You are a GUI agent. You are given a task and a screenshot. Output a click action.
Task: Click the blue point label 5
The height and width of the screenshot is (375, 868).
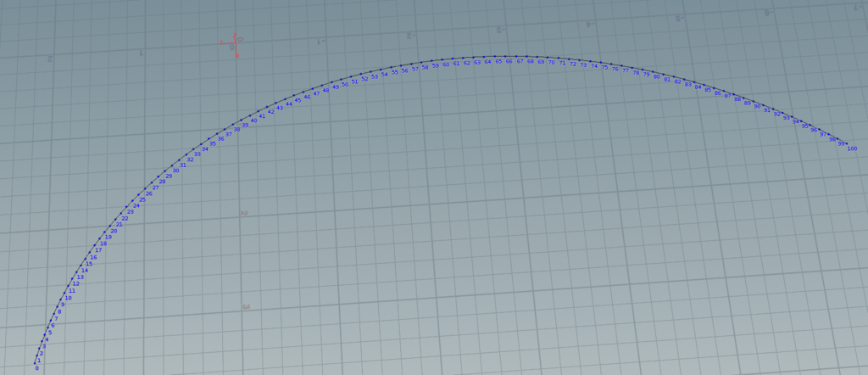coord(50,333)
